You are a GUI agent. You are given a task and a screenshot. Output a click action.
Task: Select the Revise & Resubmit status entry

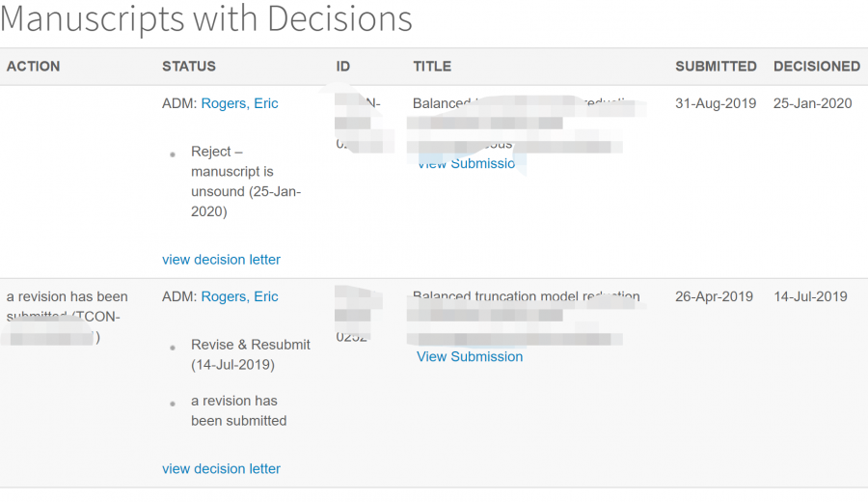pyautogui.click(x=251, y=354)
